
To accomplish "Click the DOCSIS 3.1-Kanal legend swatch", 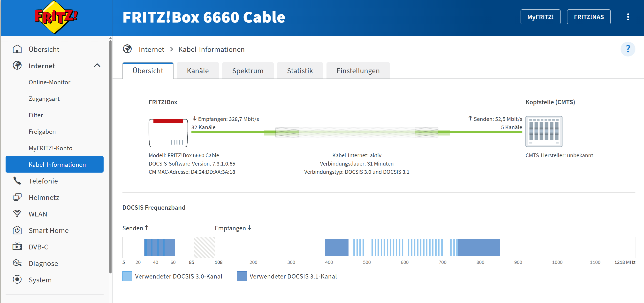I will click(242, 276).
